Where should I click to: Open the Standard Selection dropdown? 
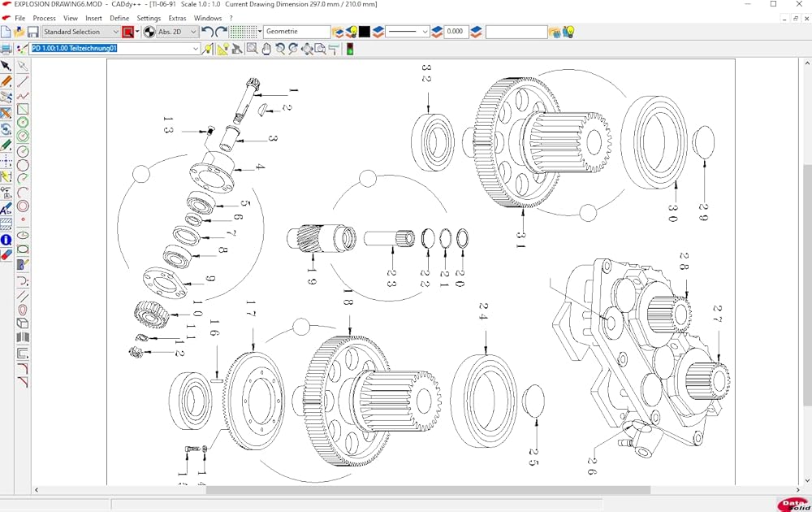click(x=80, y=32)
